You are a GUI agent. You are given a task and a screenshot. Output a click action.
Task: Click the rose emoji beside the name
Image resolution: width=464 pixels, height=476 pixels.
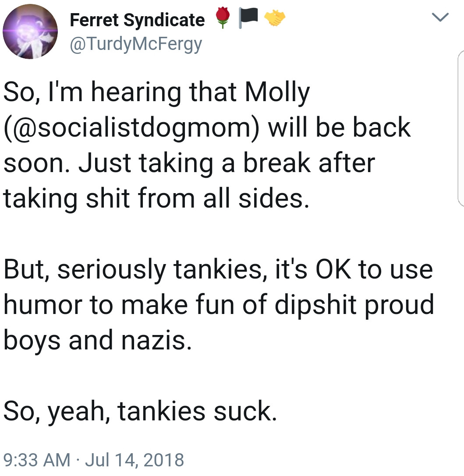223,18
